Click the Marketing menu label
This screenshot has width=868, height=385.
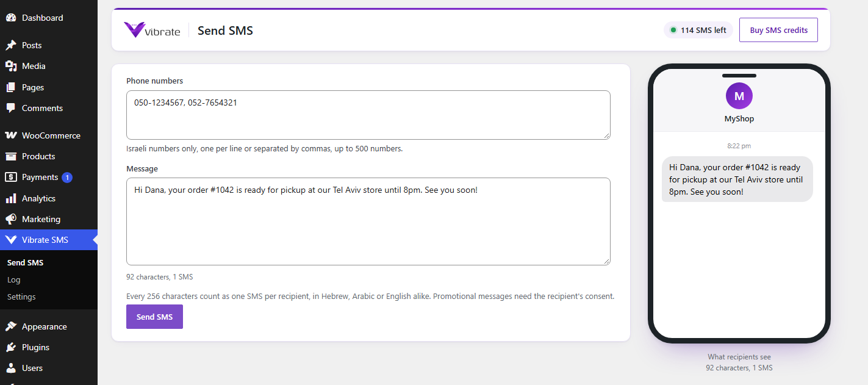click(41, 219)
